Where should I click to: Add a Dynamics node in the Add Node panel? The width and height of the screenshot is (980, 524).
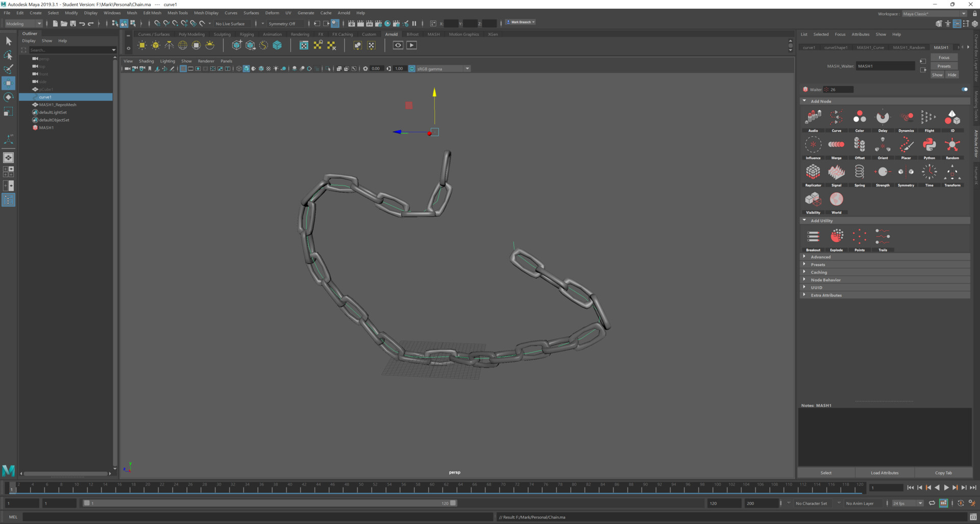[x=906, y=117]
